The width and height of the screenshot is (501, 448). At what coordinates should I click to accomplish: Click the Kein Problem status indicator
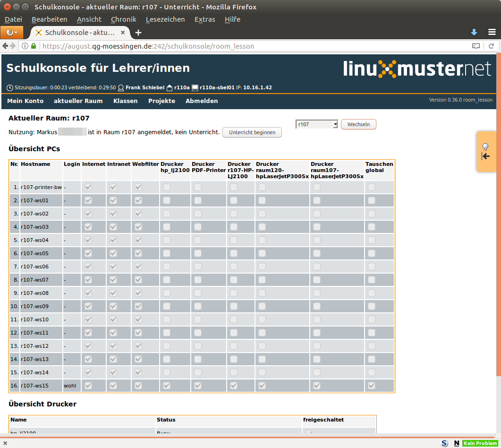point(480,443)
